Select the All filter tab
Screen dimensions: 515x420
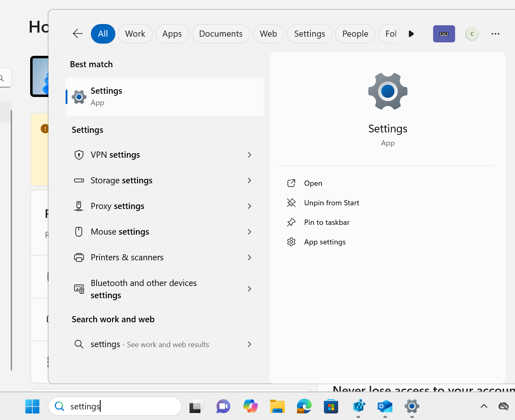103,34
